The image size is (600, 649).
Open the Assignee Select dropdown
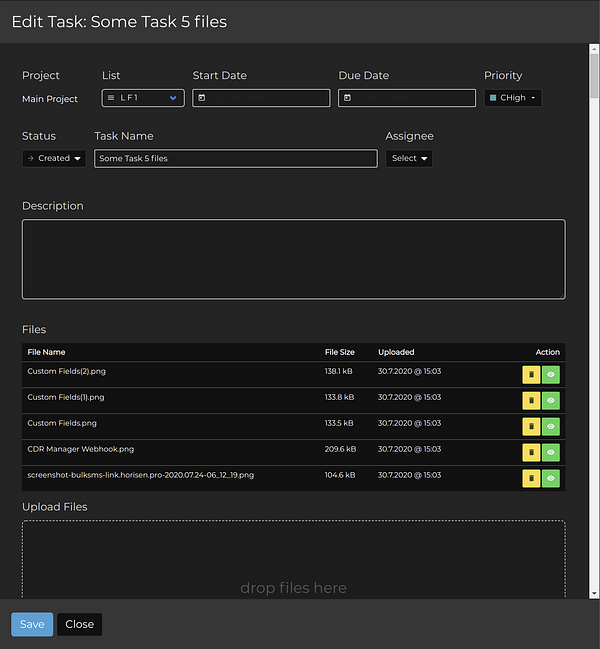[x=409, y=158]
